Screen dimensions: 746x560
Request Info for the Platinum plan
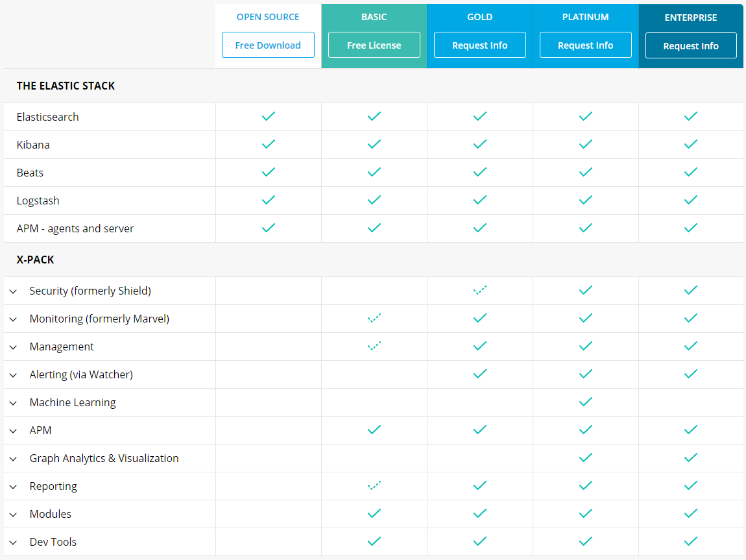coord(585,45)
